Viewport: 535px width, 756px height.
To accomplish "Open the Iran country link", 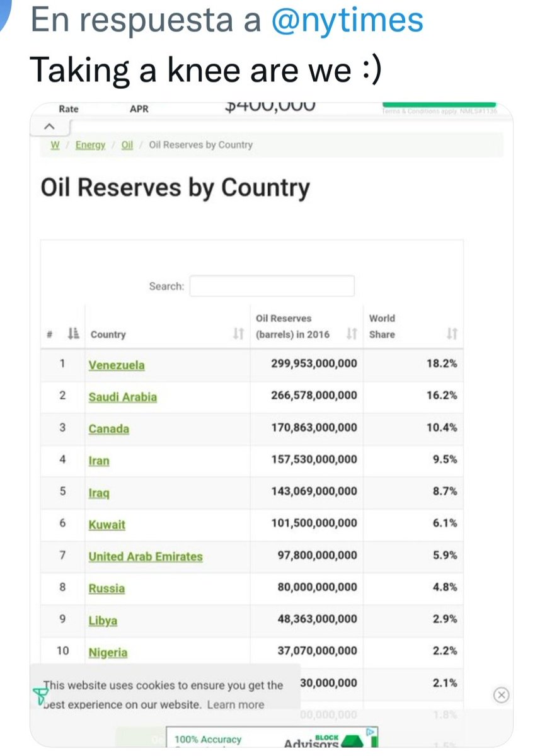I will (99, 461).
